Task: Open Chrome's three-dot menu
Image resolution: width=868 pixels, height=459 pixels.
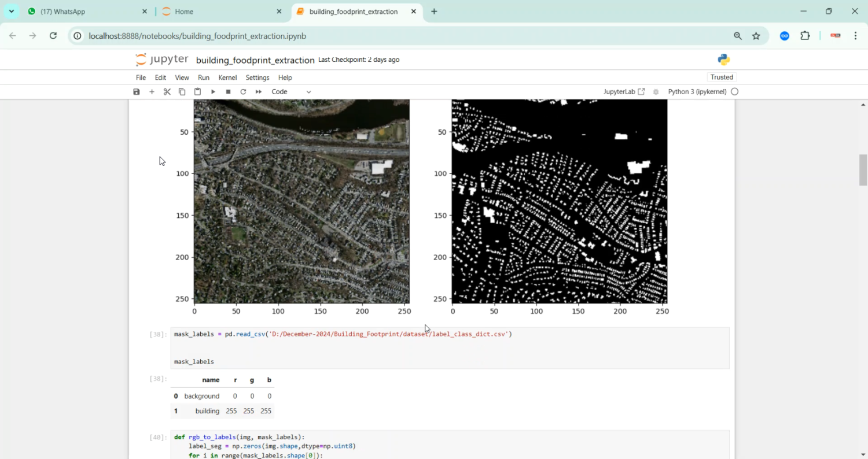Action: pyautogui.click(x=855, y=36)
